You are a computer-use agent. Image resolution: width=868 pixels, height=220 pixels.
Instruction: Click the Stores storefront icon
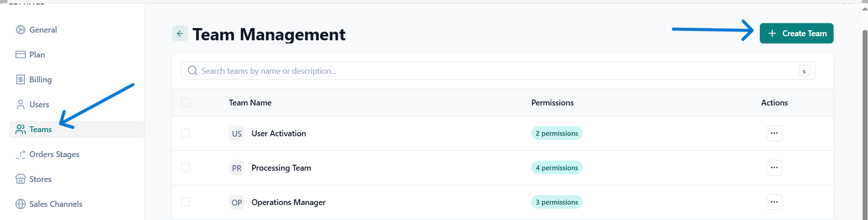tap(20, 179)
